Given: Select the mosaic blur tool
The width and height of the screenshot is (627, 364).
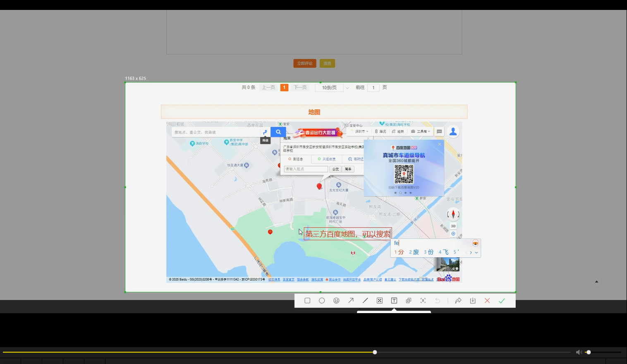Looking at the screenshot, I should click(380, 301).
